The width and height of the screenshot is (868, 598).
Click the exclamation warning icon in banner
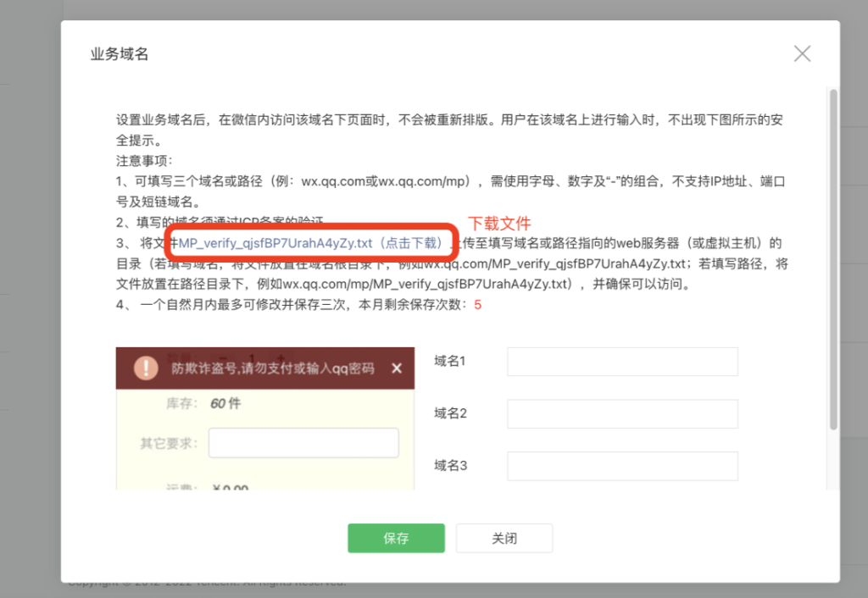[146, 368]
